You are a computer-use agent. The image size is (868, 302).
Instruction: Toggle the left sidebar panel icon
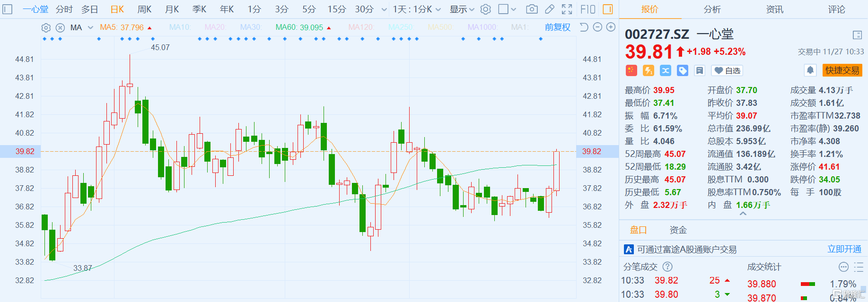coord(8,9)
